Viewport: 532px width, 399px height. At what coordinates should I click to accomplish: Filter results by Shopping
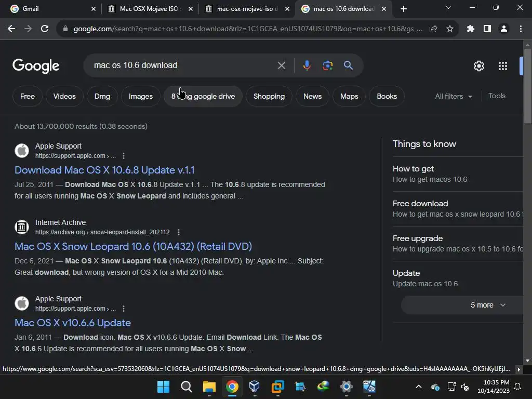pos(269,96)
